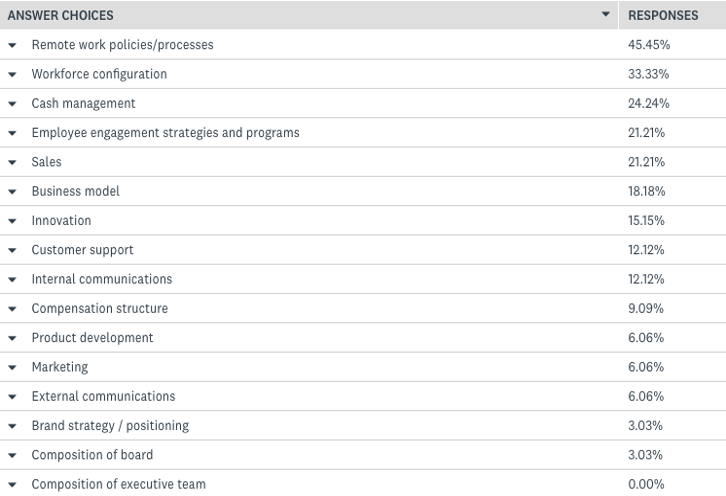Viewport: 726px width, 496px height.
Task: Expand the Innovation row arrow
Action: click(12, 221)
